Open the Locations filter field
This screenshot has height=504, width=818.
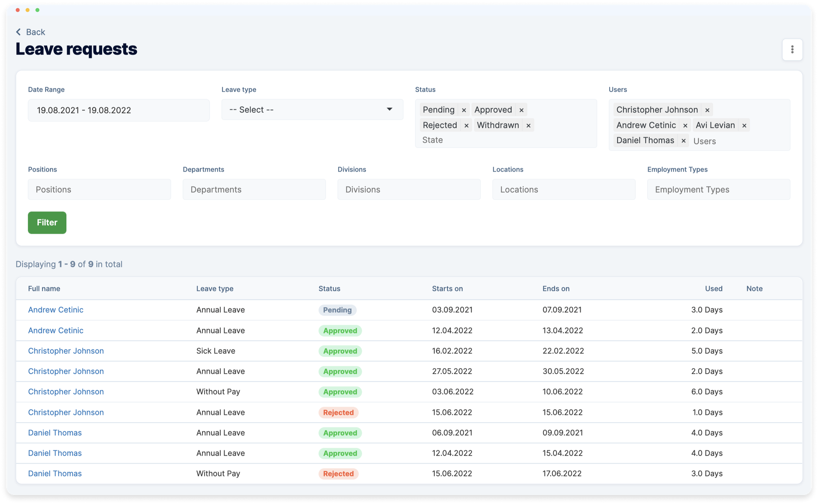(x=564, y=189)
